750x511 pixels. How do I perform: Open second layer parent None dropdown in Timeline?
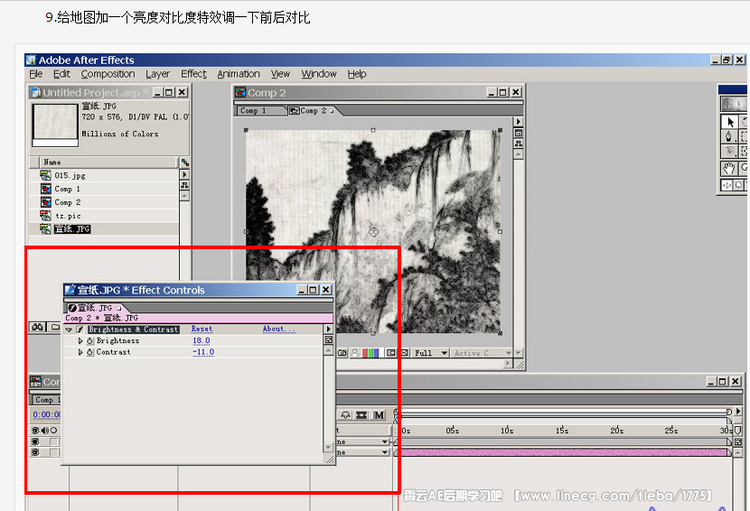click(363, 452)
